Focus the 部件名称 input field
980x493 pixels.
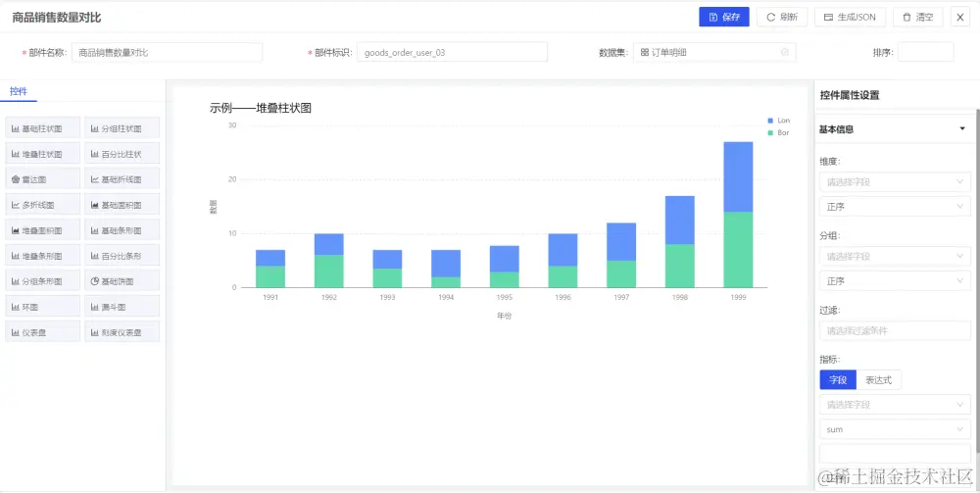(167, 53)
